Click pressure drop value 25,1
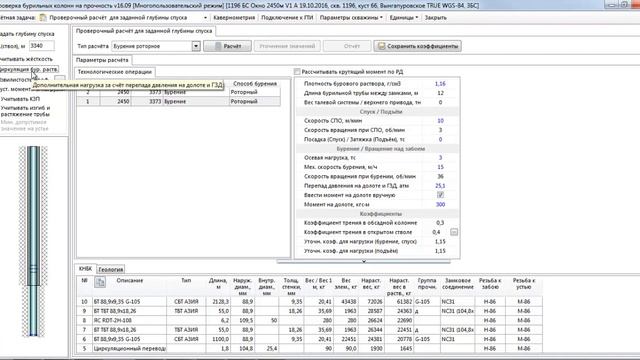The width and height of the screenshot is (640, 360). pos(440,186)
